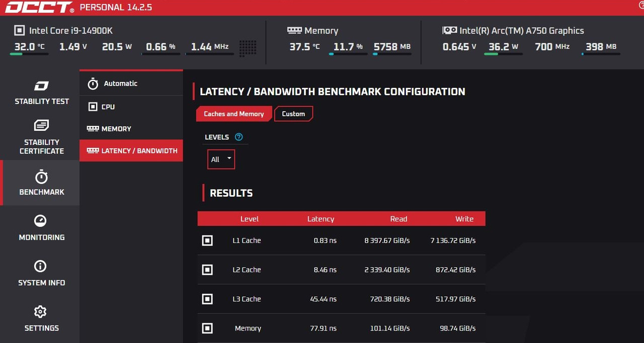
Task: Click the Latency column header
Action: click(320, 219)
